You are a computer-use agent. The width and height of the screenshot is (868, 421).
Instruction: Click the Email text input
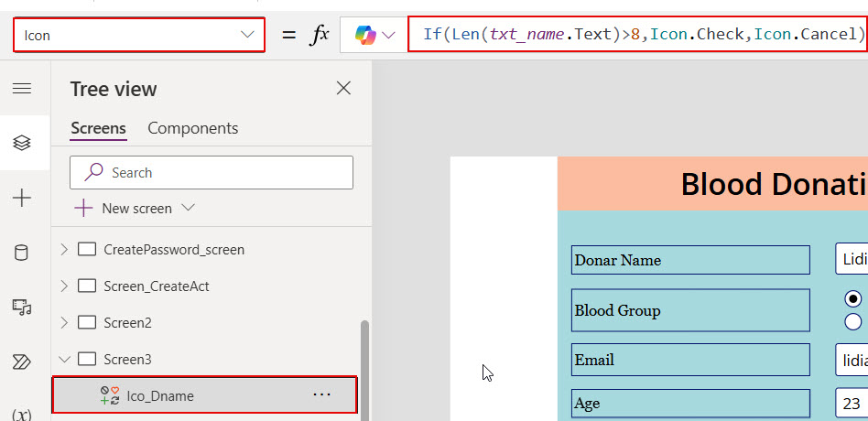point(852,360)
